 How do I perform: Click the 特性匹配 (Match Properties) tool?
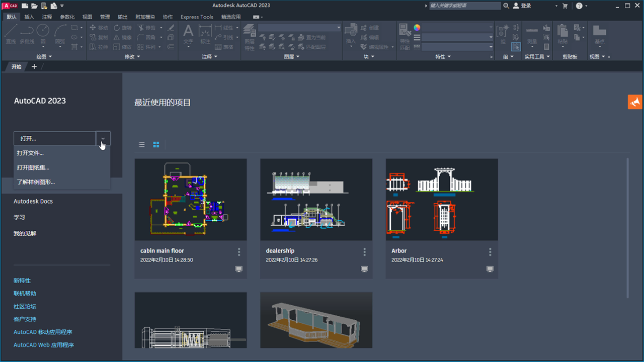click(405, 36)
